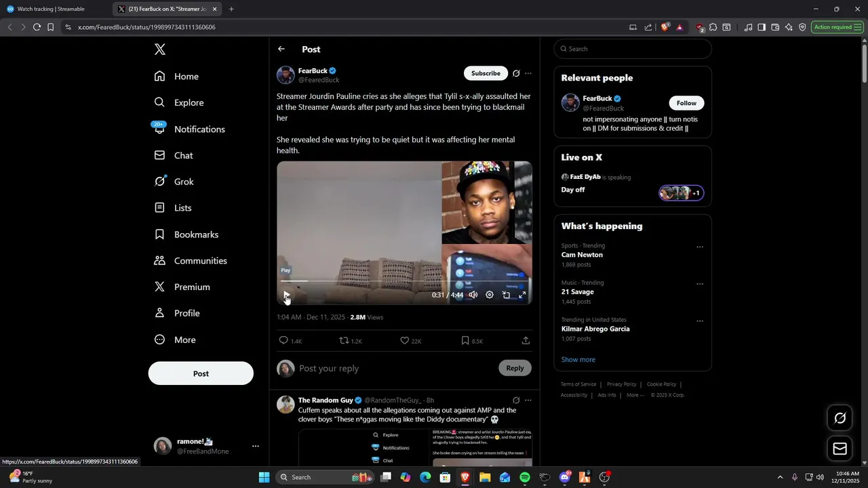This screenshot has height=488, width=868.
Task: Click the Brave Shields icon
Action: click(x=665, y=27)
